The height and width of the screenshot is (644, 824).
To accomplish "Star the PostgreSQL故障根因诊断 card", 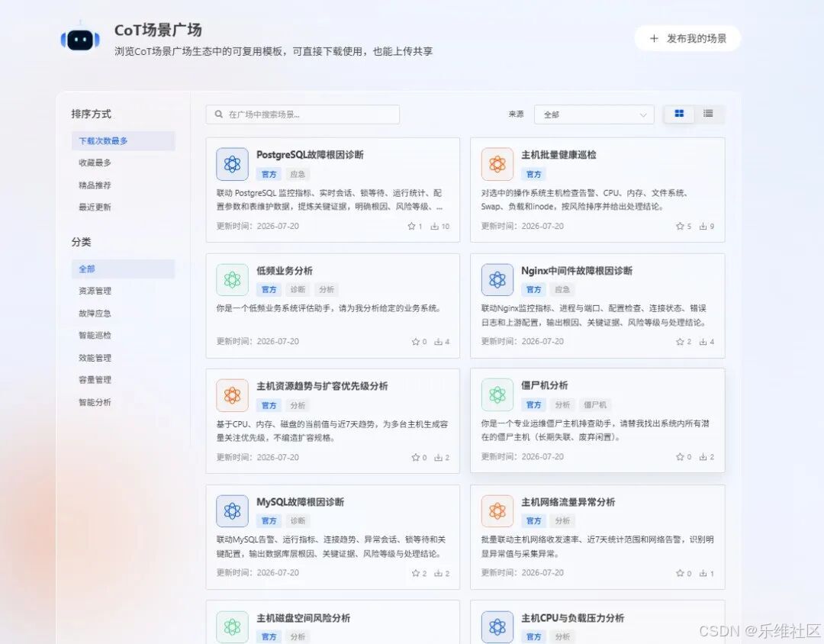I will 411,226.
